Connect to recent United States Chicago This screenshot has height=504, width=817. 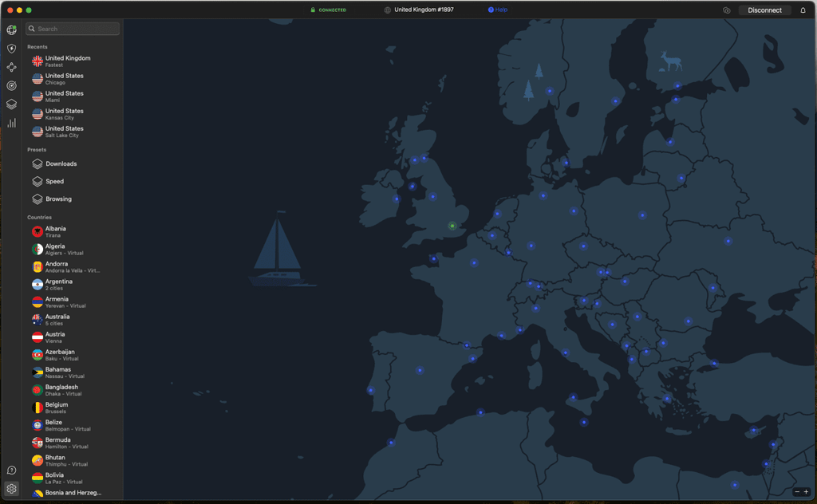coord(73,79)
